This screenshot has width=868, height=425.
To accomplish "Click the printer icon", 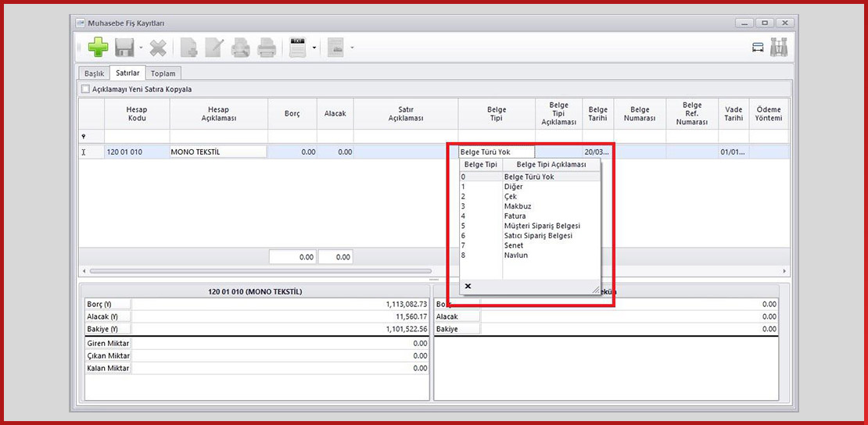I will pos(267,48).
